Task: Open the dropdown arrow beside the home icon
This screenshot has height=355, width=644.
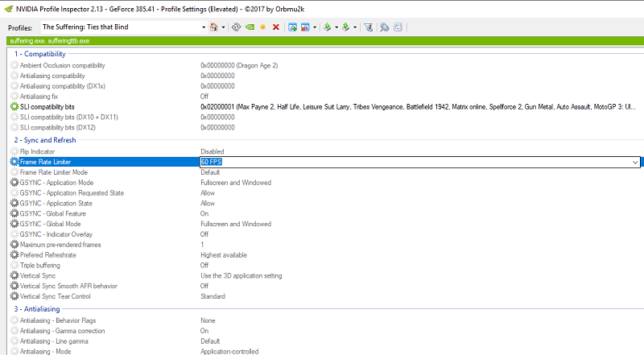Action: (x=223, y=27)
